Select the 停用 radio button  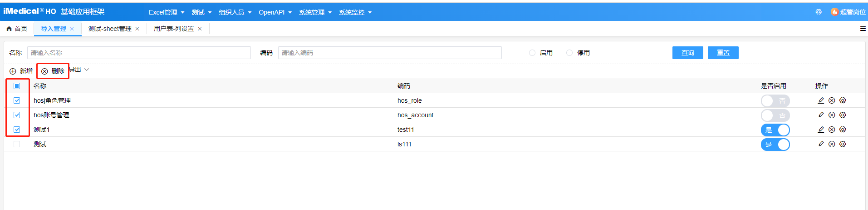pyautogui.click(x=569, y=53)
